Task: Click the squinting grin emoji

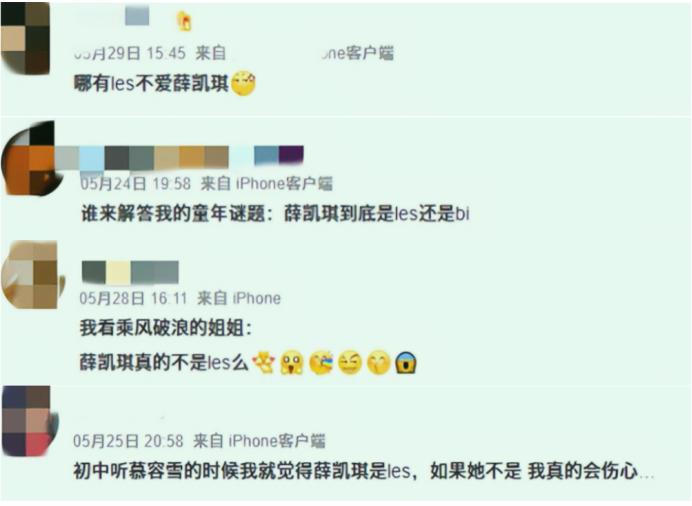Action: click(350, 363)
